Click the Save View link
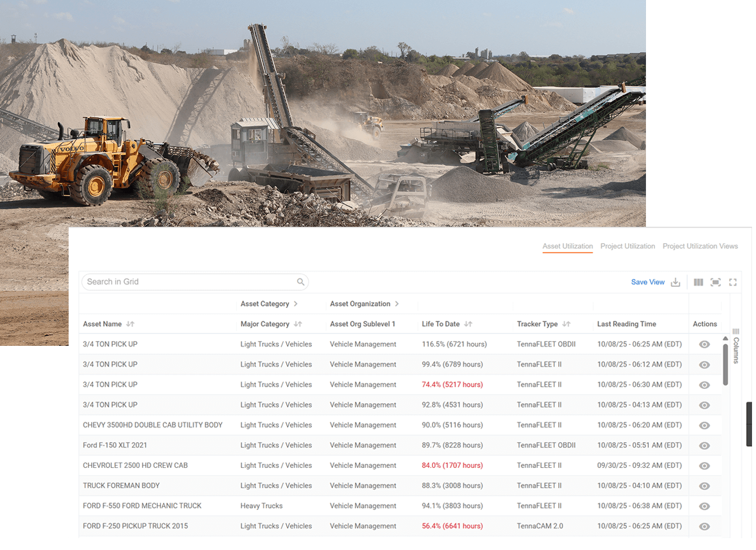The image size is (756, 550). [648, 282]
